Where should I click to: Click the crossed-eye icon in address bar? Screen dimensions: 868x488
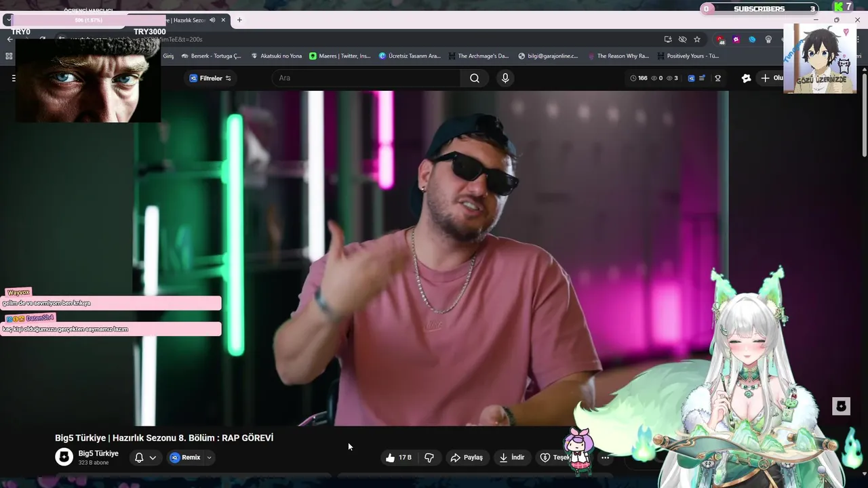click(682, 39)
